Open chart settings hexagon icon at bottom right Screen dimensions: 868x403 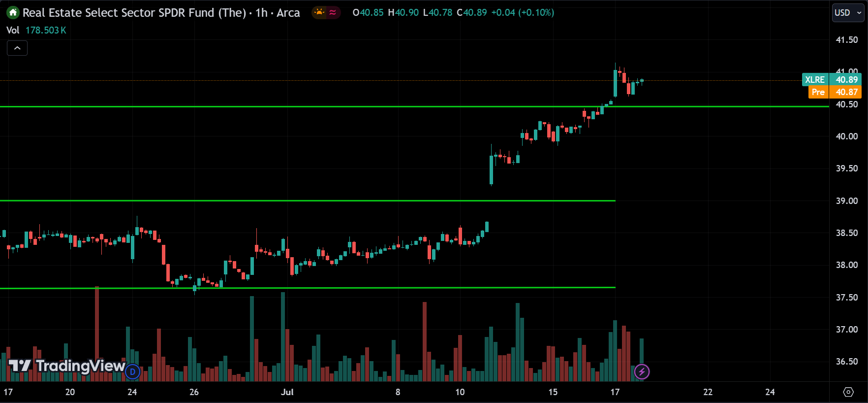848,392
